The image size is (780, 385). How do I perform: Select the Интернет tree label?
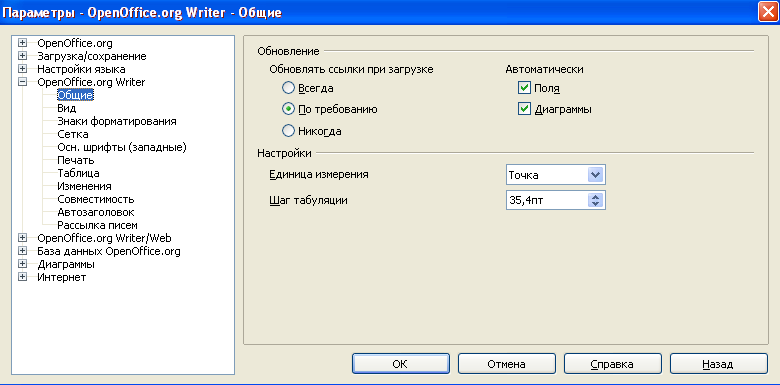click(x=61, y=277)
